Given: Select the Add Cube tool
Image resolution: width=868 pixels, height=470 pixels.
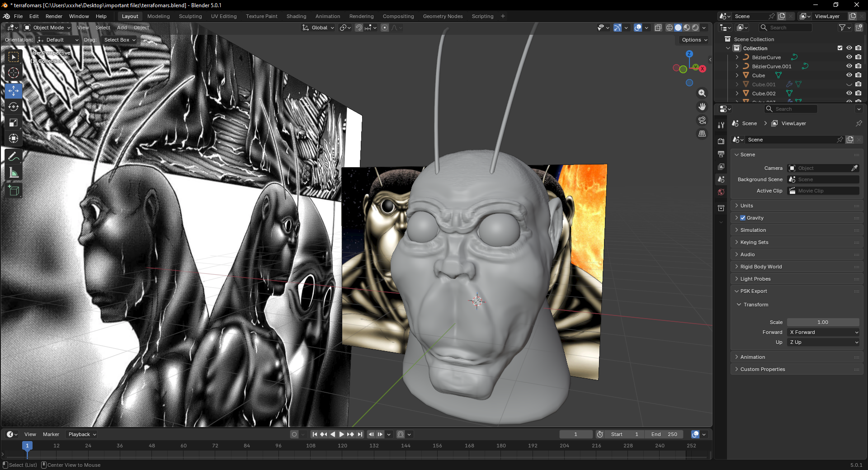Looking at the screenshot, I should pyautogui.click(x=14, y=190).
